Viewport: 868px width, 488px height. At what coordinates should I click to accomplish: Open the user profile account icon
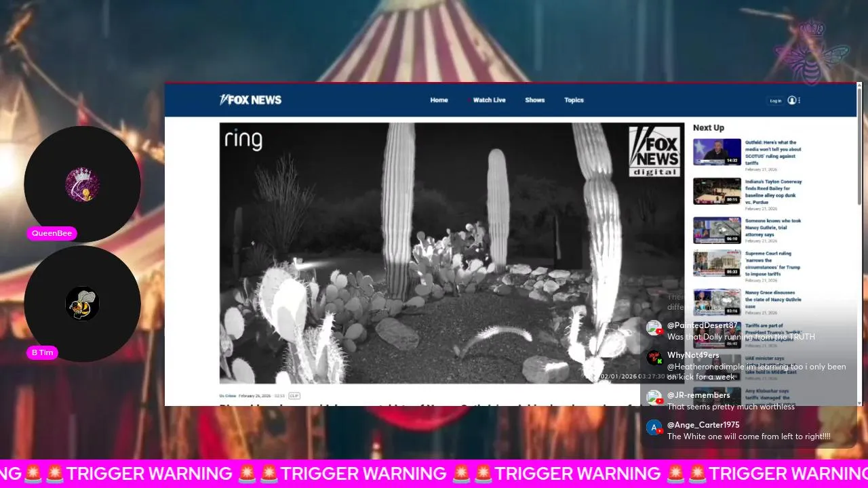(x=791, y=100)
